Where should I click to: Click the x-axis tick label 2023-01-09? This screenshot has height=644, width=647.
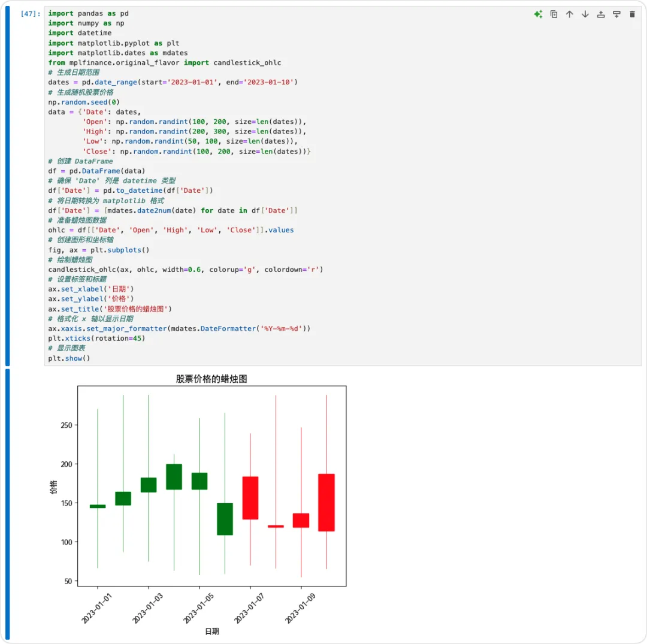coord(300,609)
